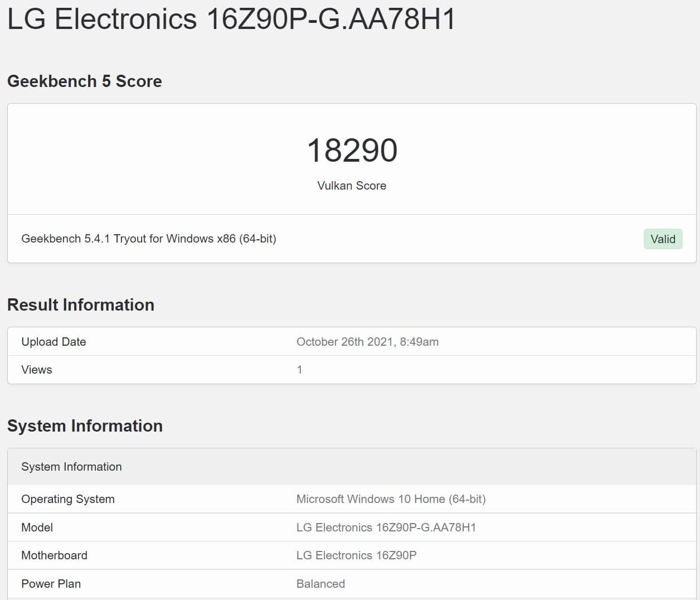The height and width of the screenshot is (600, 700).
Task: Select the Balanced power plan value
Action: [320, 584]
